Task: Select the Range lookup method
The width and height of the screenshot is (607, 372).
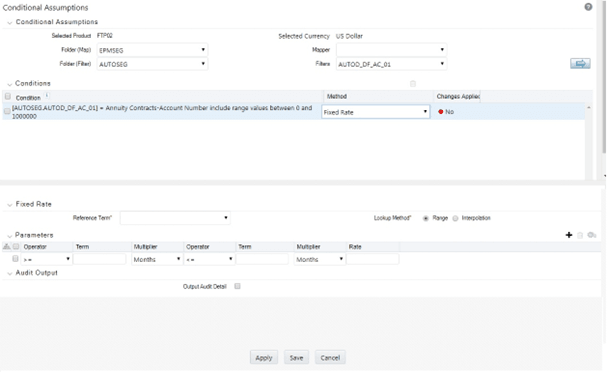Action: pos(426,218)
